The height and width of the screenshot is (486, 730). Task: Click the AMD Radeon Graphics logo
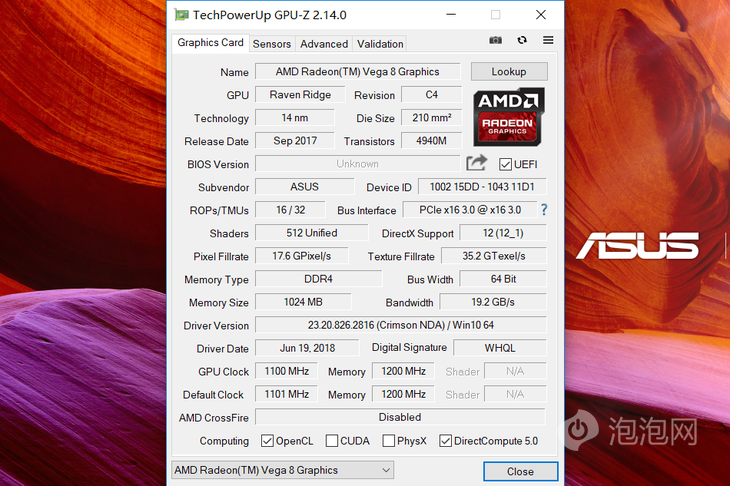pos(508,117)
